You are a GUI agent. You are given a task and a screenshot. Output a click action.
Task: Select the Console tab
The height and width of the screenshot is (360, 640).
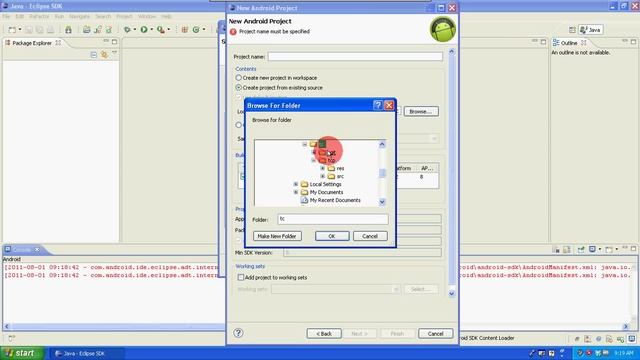point(22,249)
